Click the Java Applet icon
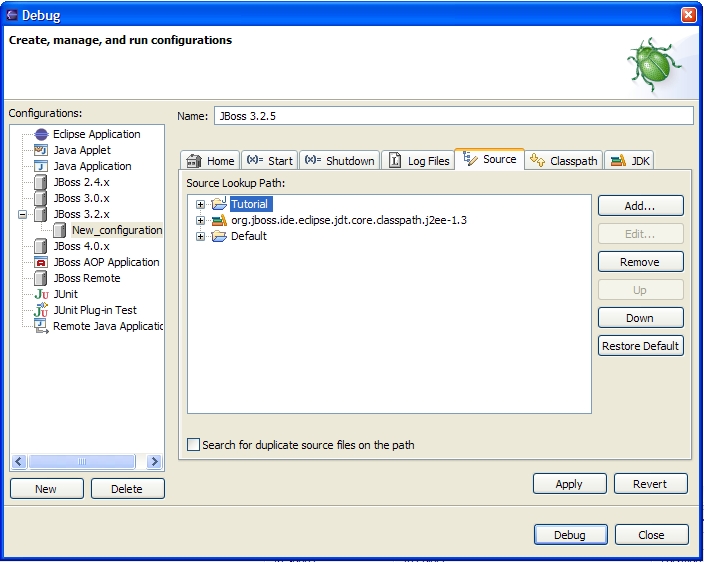The height and width of the screenshot is (562, 704). (x=41, y=150)
